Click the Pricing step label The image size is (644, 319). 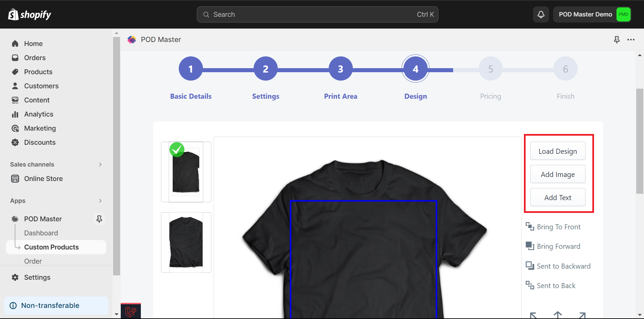pyautogui.click(x=491, y=96)
